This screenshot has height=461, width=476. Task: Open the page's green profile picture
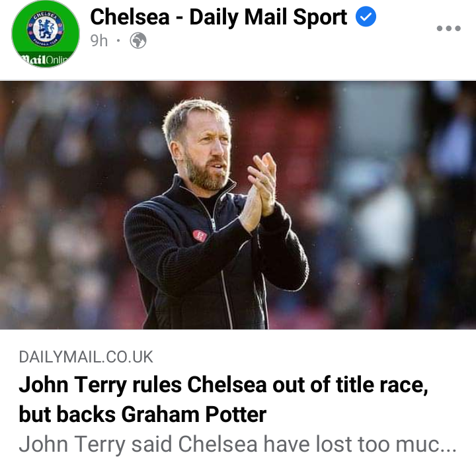(x=46, y=34)
